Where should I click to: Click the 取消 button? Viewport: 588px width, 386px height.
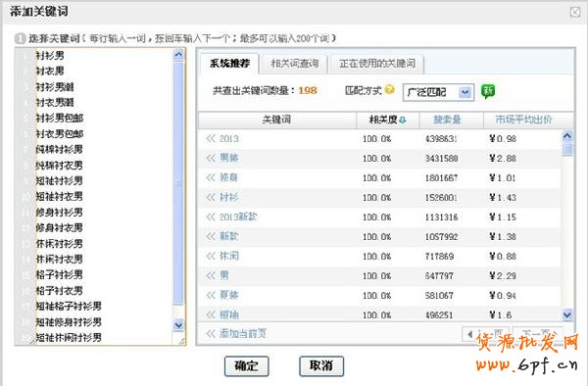[x=321, y=365]
